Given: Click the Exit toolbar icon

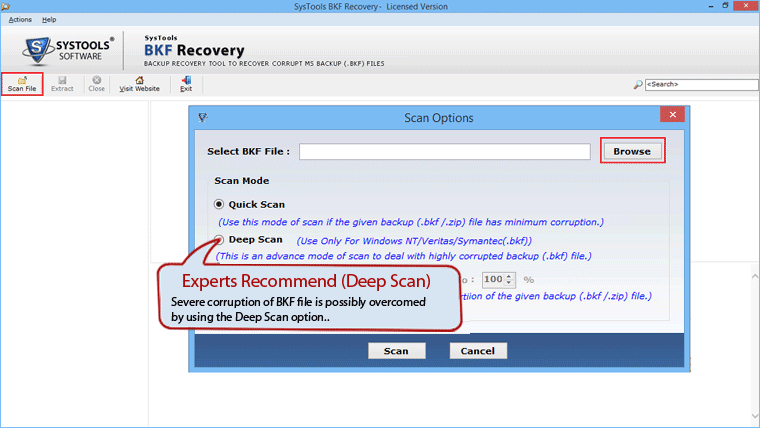Looking at the screenshot, I should (186, 84).
